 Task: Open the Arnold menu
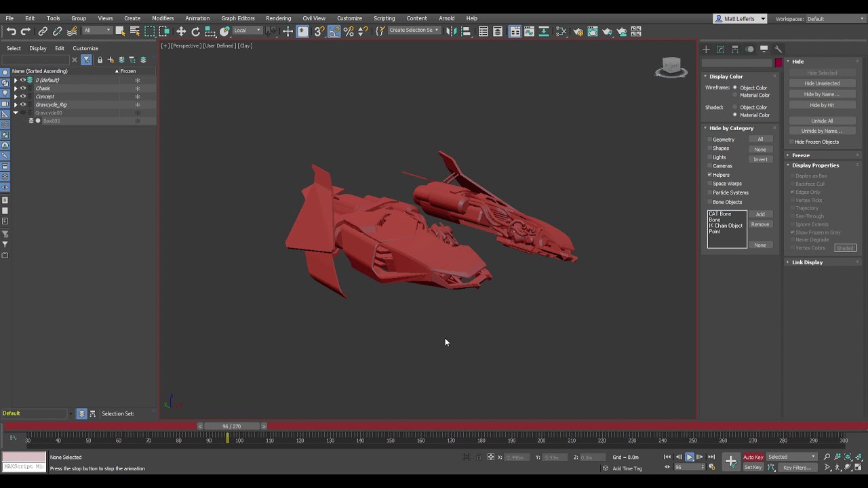pyautogui.click(x=446, y=18)
